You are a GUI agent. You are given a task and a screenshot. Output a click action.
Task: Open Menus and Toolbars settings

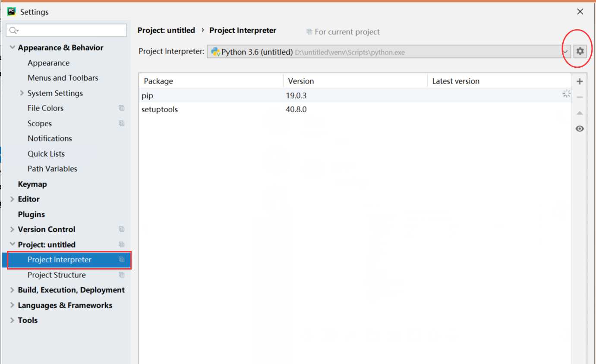63,78
